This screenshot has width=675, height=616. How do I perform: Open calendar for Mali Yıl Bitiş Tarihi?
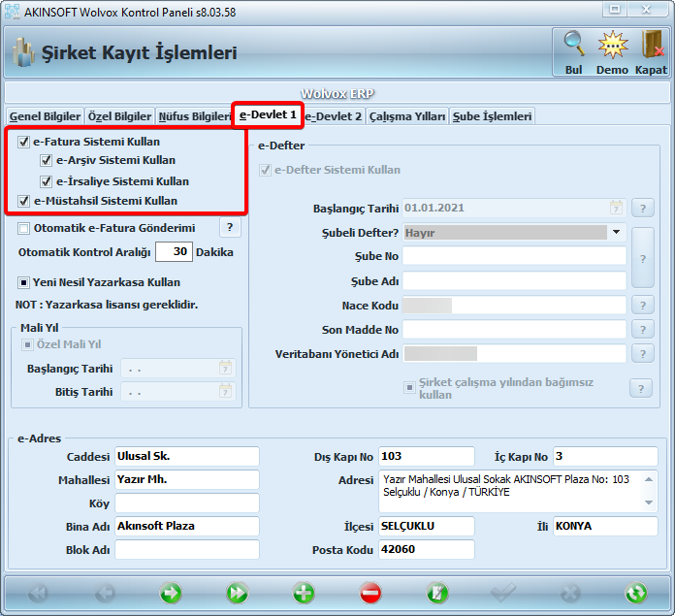point(225,392)
